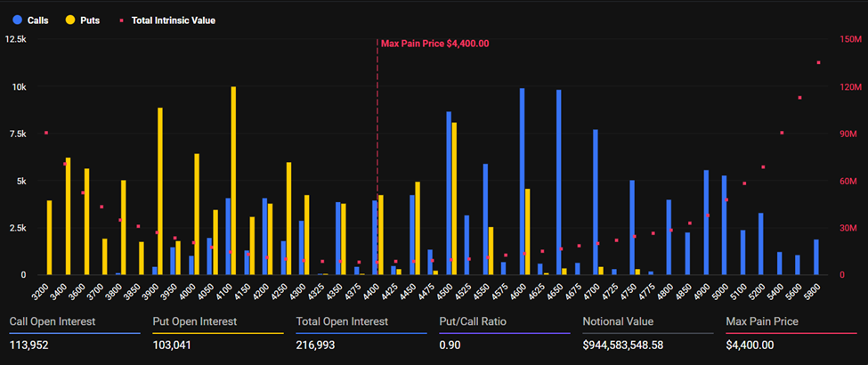Toggle the Calls series legend label
The height and width of the screenshot is (365, 868).
tap(37, 20)
